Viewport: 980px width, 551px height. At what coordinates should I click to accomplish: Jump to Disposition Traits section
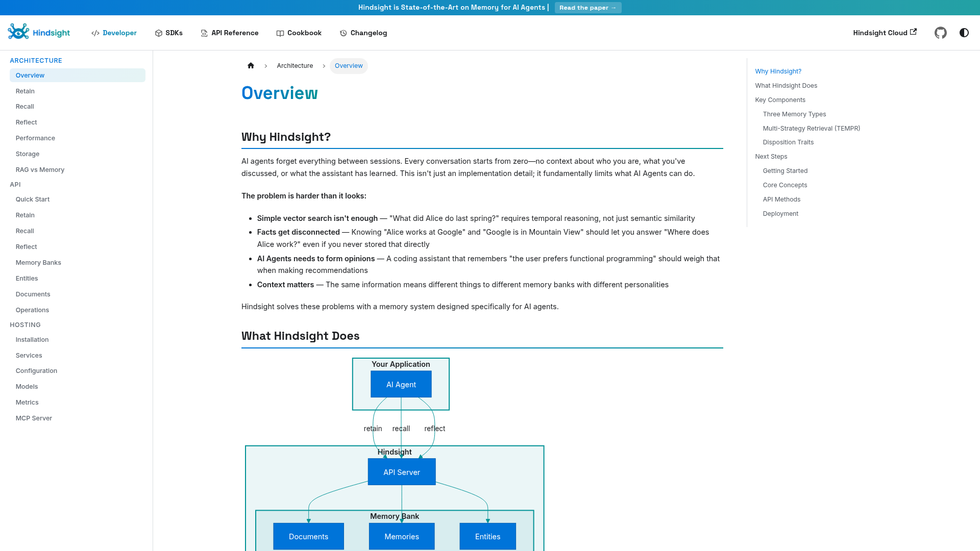point(788,142)
